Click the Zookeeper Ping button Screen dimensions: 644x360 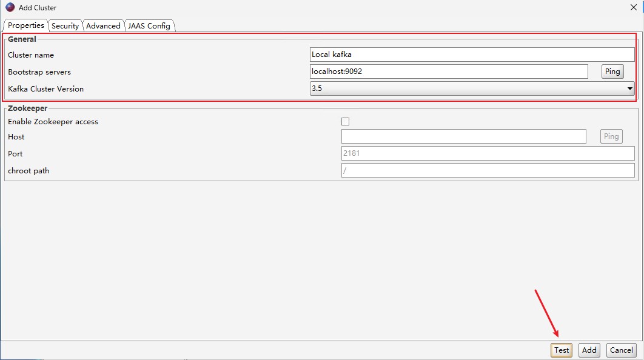[x=611, y=136]
